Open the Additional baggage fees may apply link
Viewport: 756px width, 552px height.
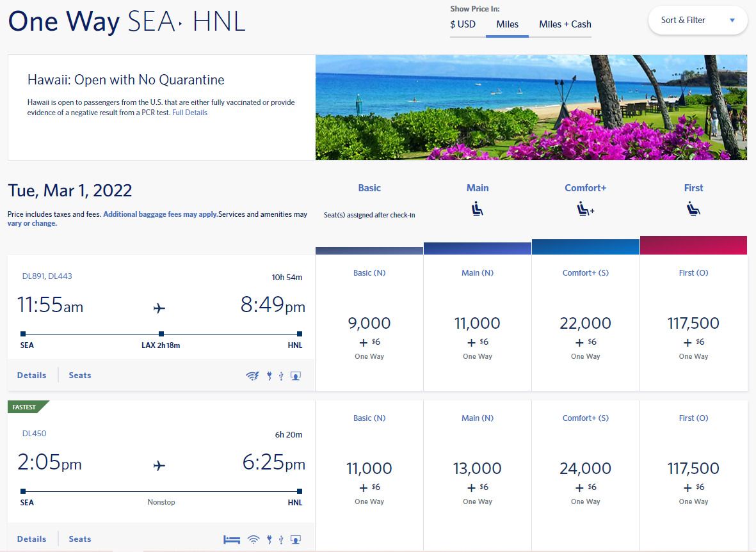coord(161,214)
